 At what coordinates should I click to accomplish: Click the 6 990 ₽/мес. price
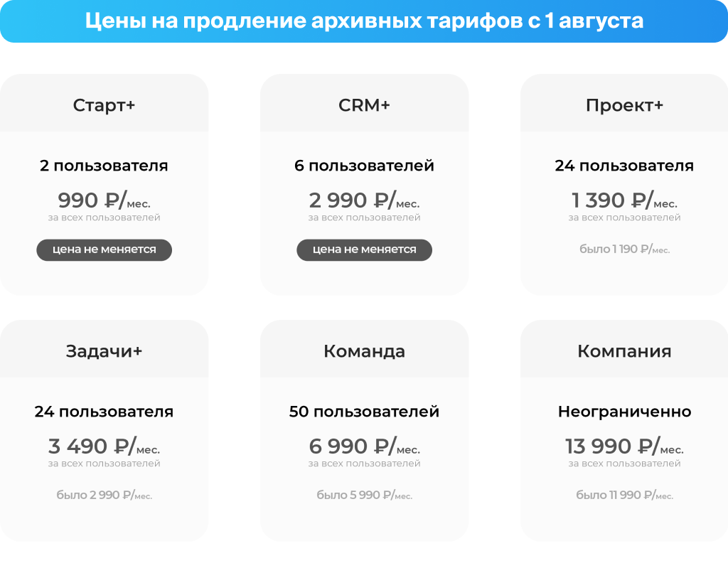(364, 446)
